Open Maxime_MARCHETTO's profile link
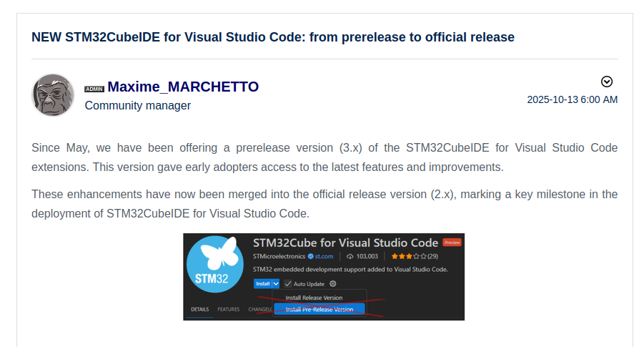 tap(183, 87)
